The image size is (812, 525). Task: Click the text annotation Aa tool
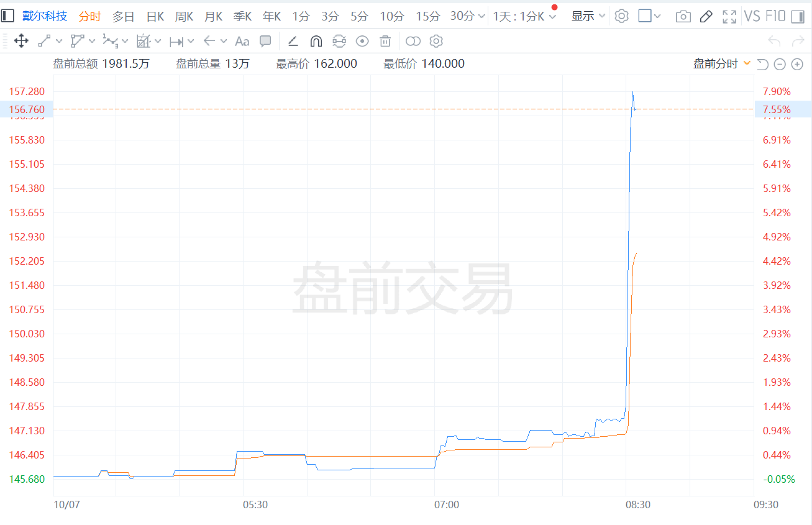242,42
